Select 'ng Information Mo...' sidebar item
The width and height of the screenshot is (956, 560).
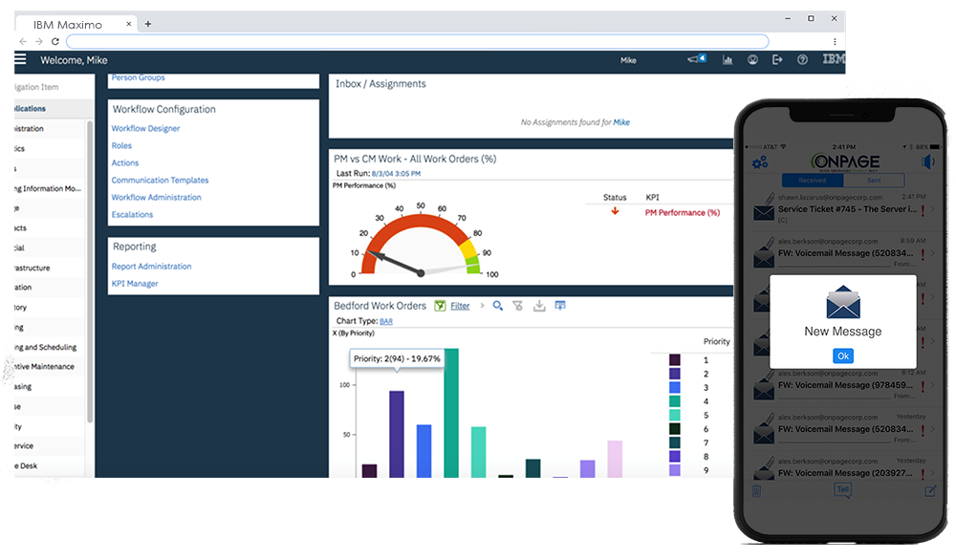coord(48,189)
